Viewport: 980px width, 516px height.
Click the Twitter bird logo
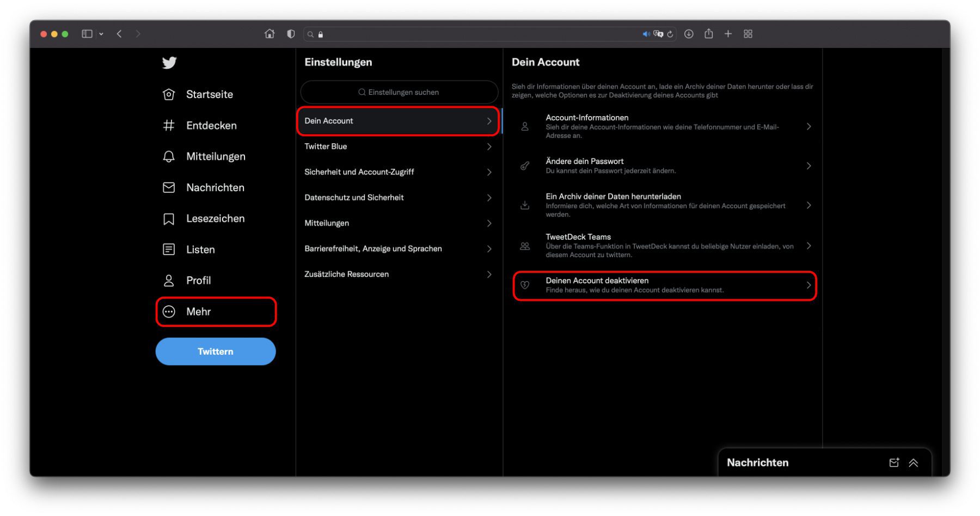click(x=169, y=63)
